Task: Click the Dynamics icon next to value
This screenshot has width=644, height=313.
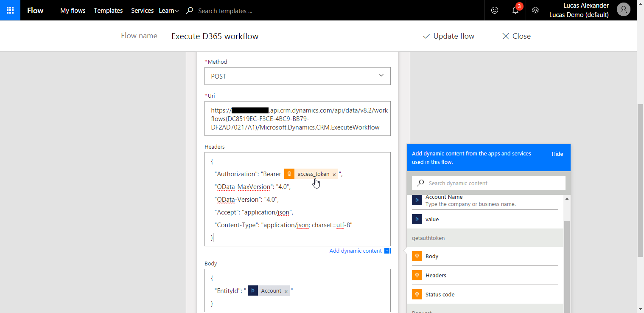Action: click(x=417, y=219)
